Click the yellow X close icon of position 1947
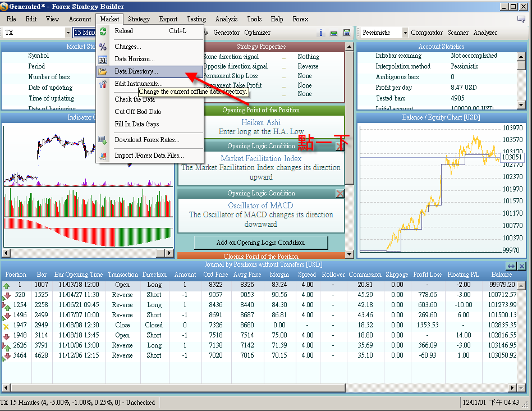 (x=6, y=326)
